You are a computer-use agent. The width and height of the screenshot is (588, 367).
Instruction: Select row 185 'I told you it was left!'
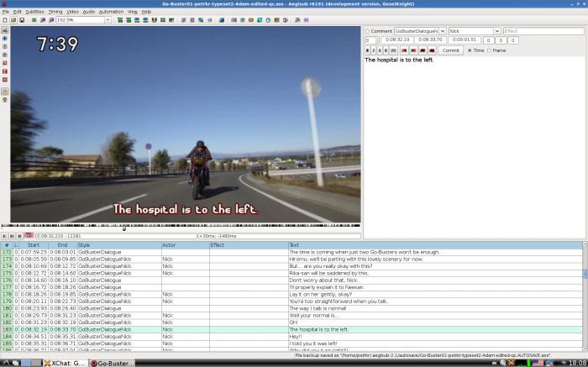[x=291, y=343]
